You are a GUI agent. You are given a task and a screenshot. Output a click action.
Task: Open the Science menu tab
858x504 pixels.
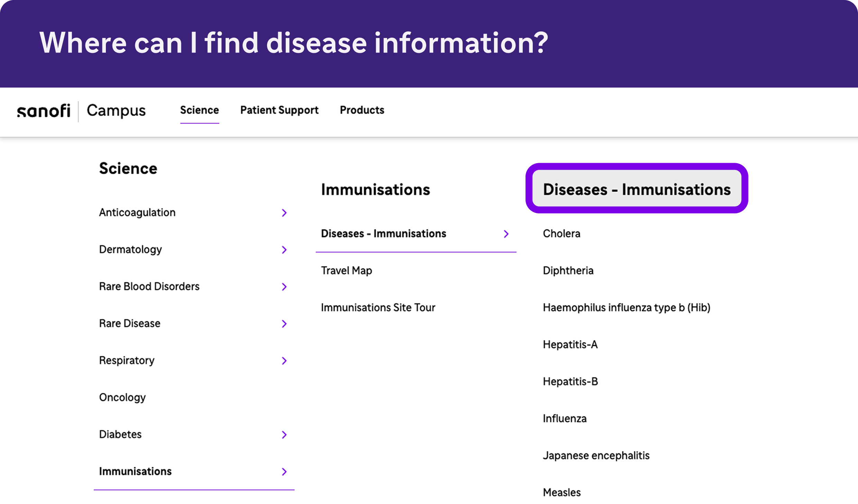(x=199, y=110)
